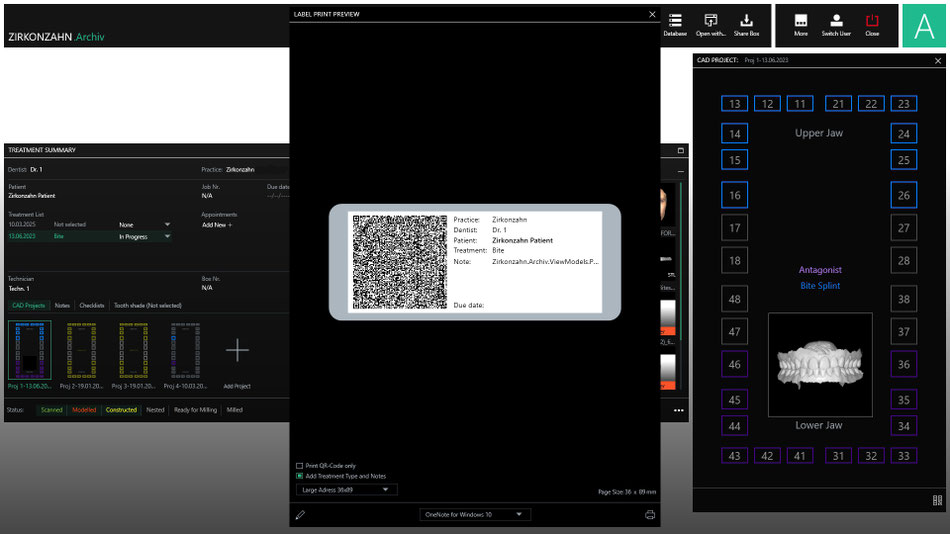The height and width of the screenshot is (534, 950).
Task: Open the Database icon in toolbar
Action: [x=675, y=22]
